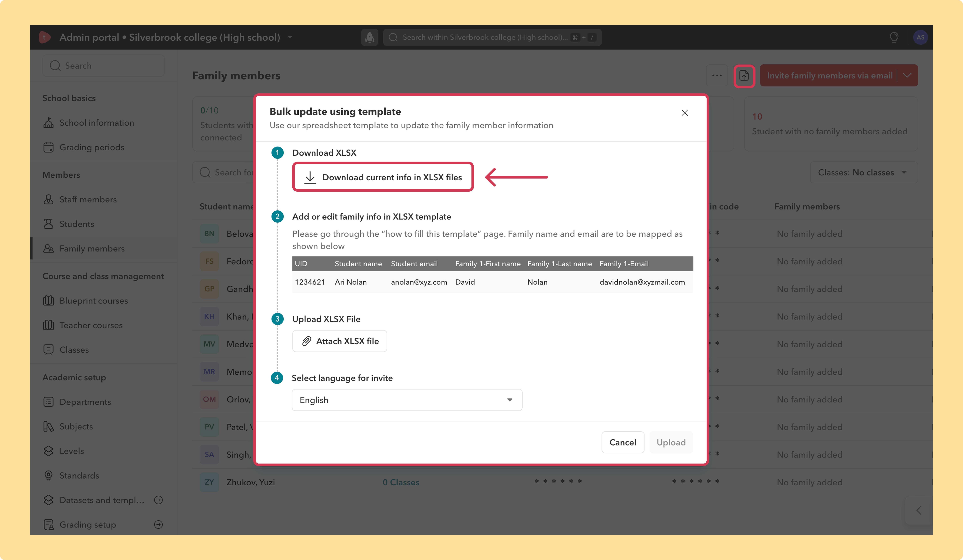Click the MR student avatar
The width and height of the screenshot is (963, 560).
pos(209,372)
